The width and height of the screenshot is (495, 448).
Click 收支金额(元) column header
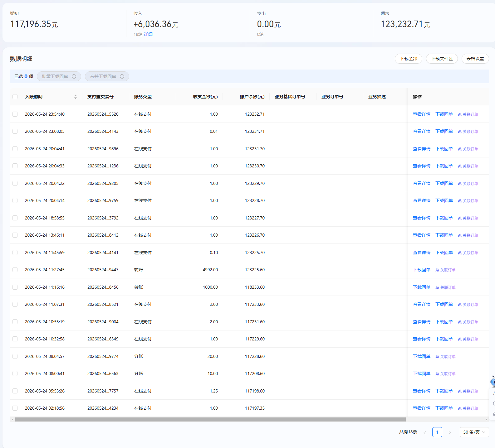click(205, 97)
